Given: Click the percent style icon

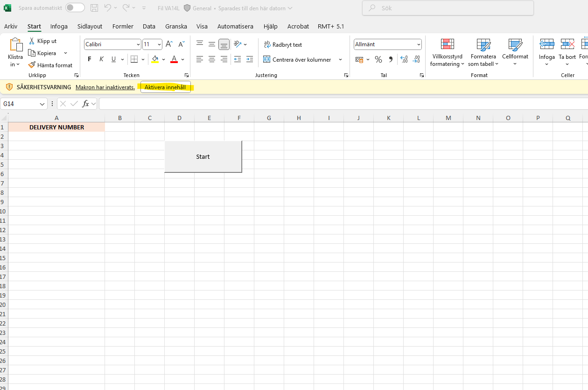Looking at the screenshot, I should (x=378, y=59).
